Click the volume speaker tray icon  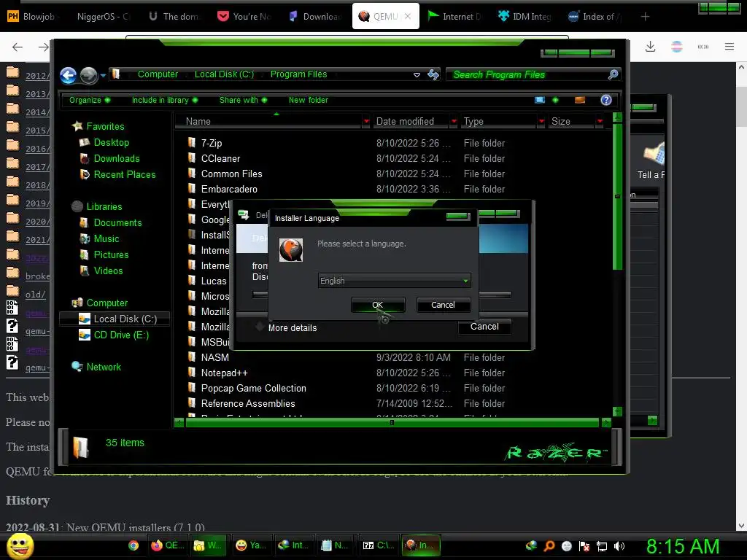point(619,546)
